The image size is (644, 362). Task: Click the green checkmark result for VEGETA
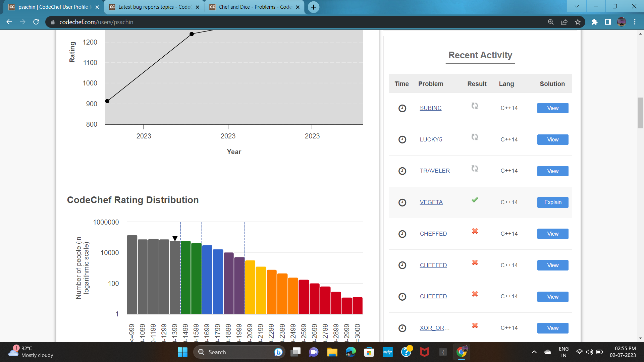(x=475, y=200)
